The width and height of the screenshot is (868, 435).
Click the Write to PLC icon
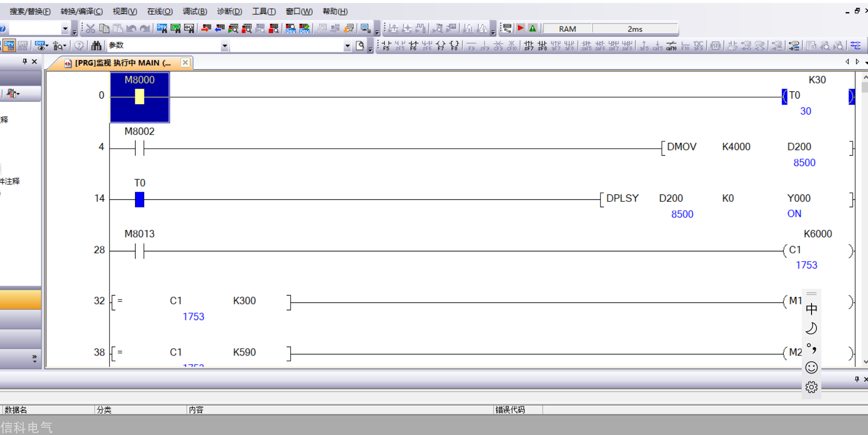(206, 28)
